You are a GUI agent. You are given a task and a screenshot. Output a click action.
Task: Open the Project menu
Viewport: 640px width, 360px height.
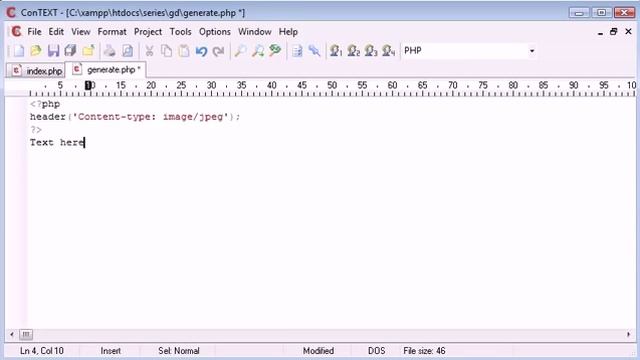(148, 32)
